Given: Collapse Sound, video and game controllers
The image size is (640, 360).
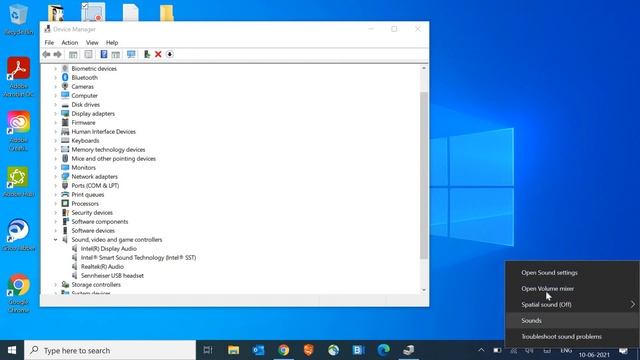Looking at the screenshot, I should coord(56,240).
